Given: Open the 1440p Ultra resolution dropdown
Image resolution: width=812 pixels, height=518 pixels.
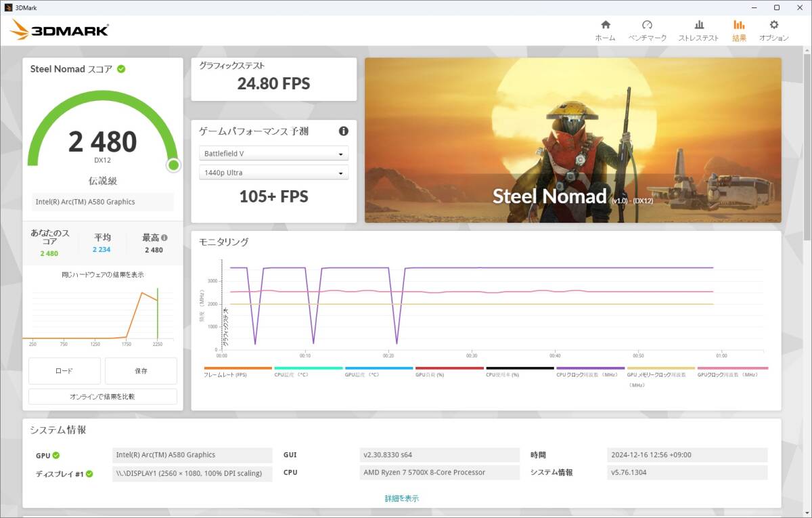Looking at the screenshot, I should tap(273, 173).
